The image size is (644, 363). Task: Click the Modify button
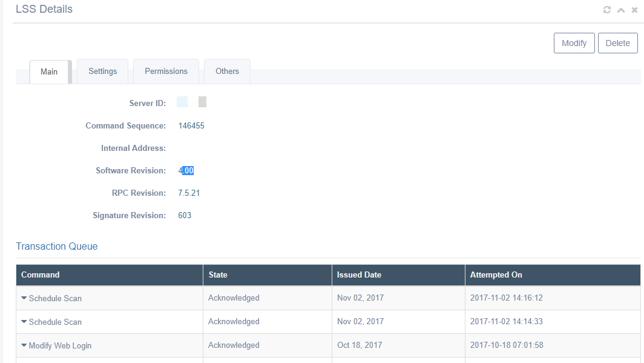[x=574, y=43]
